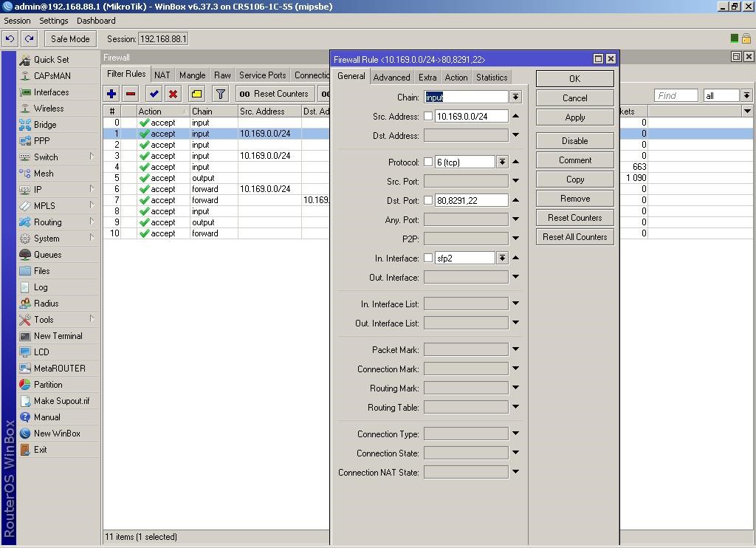756x548 pixels.
Task: Toggle the Src. Address invert checkbox
Action: [x=428, y=116]
